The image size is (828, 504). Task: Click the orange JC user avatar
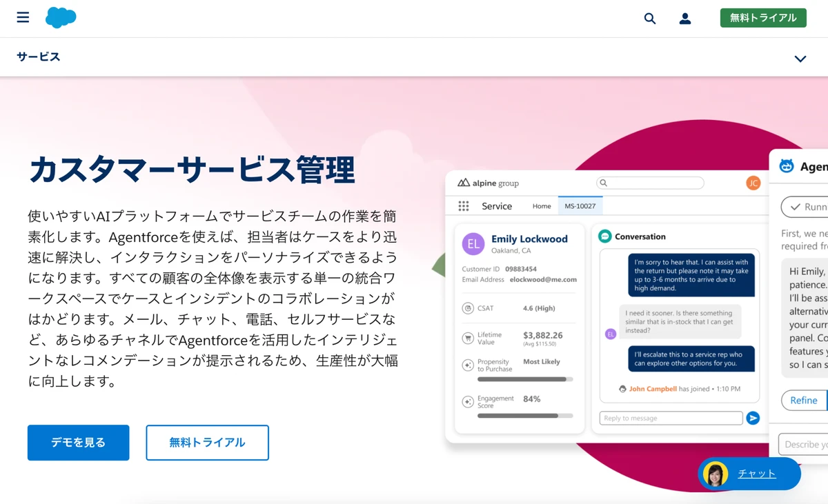tap(753, 183)
